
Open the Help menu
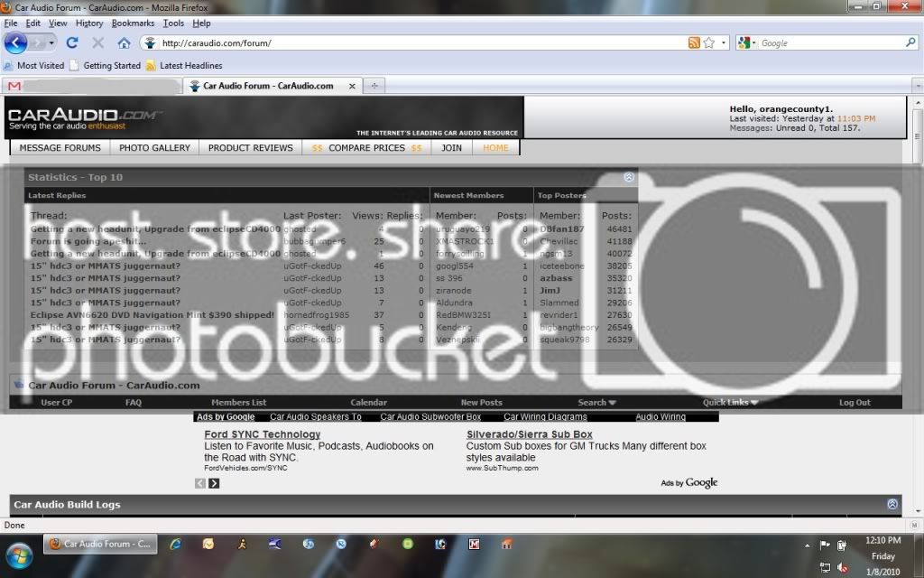[x=201, y=23]
